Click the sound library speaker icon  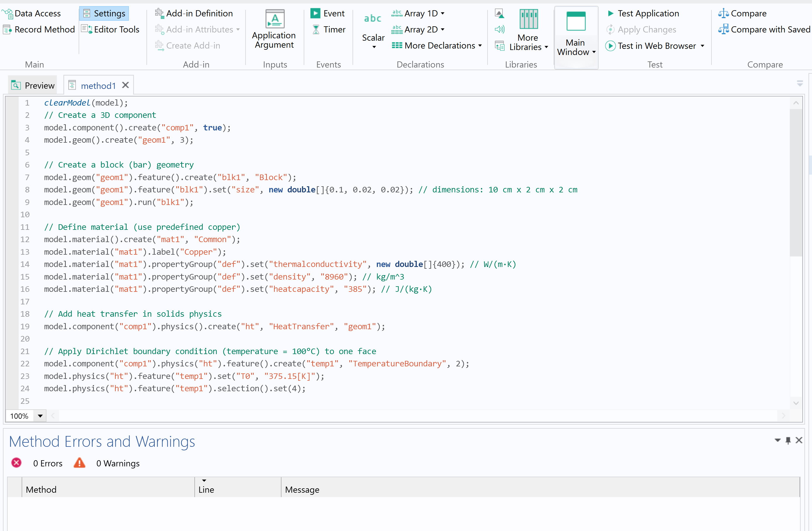pos(500,29)
